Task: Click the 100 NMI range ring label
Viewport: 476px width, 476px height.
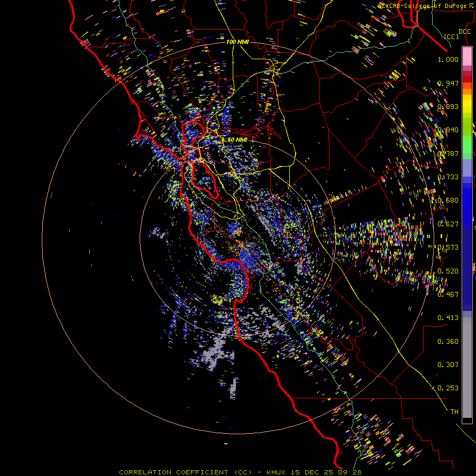Action: 237,42
